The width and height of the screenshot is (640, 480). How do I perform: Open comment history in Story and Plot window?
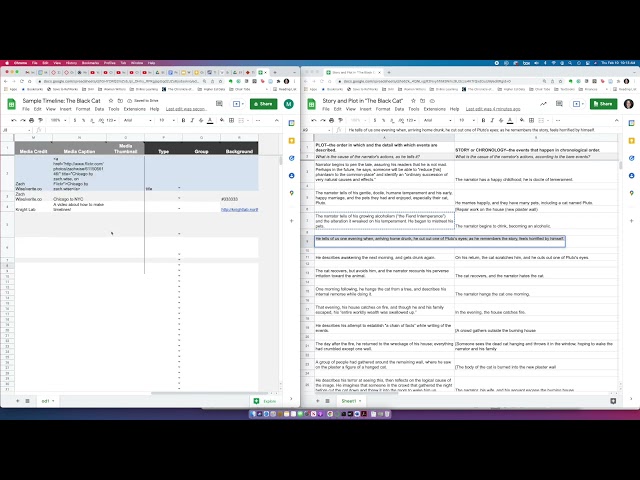(x=559, y=104)
